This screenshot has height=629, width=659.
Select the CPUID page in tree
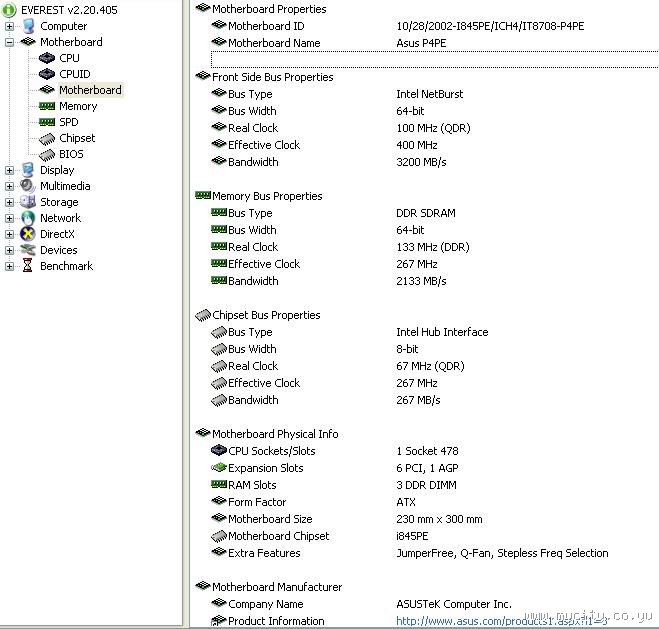tap(75, 74)
